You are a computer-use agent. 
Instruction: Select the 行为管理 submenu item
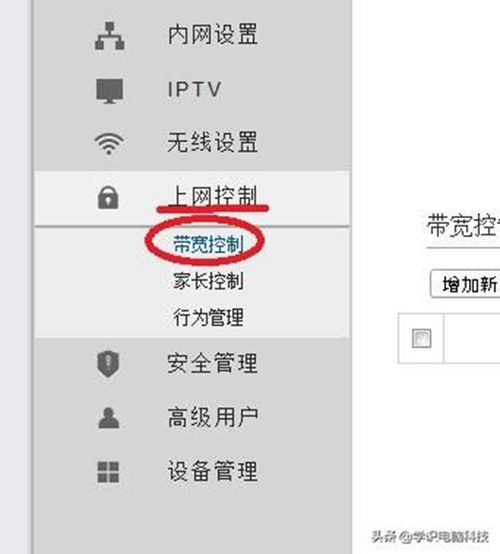click(x=208, y=317)
